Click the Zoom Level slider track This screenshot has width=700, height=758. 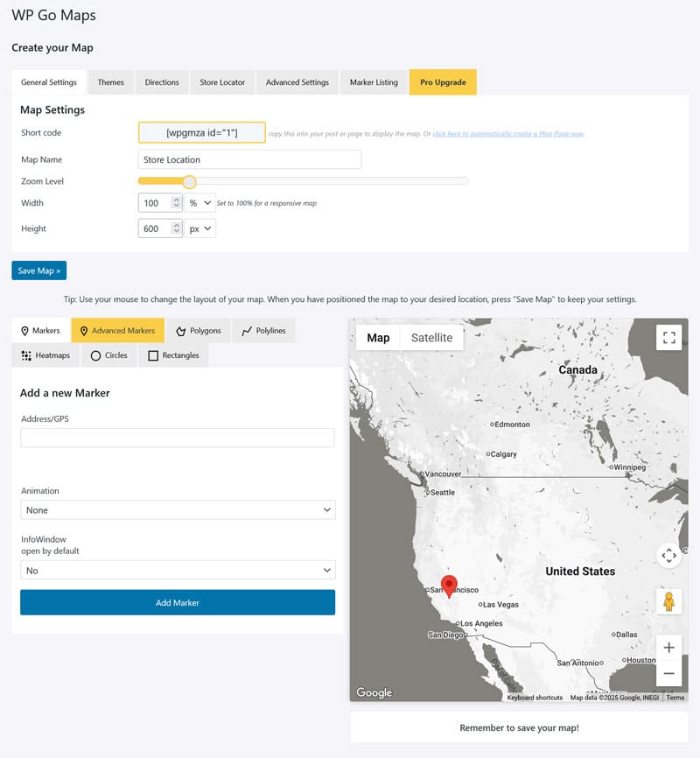pyautogui.click(x=303, y=181)
